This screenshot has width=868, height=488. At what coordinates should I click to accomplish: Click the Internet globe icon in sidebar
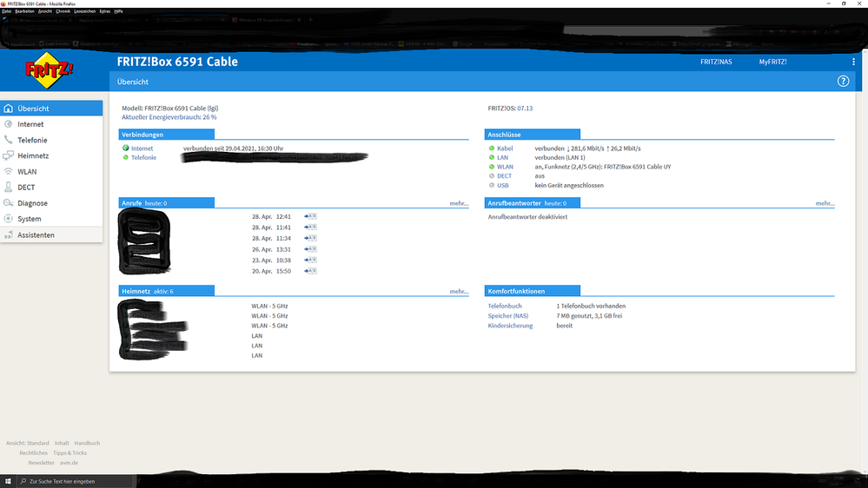pyautogui.click(x=9, y=124)
